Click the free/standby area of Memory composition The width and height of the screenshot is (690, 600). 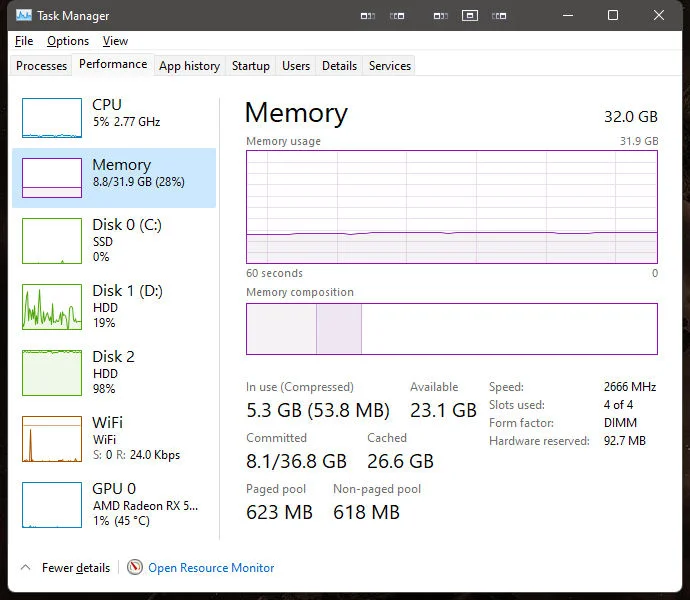510,328
